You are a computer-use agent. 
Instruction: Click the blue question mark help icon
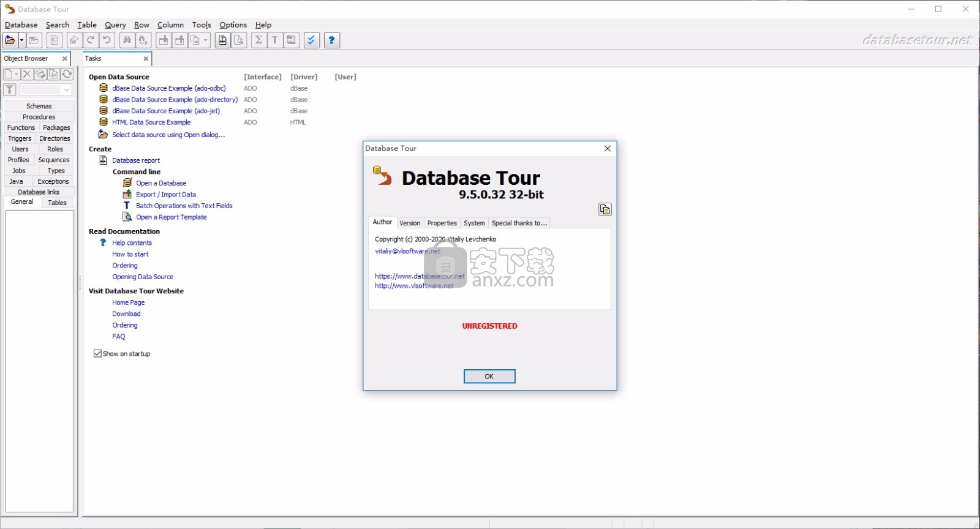pyautogui.click(x=331, y=40)
